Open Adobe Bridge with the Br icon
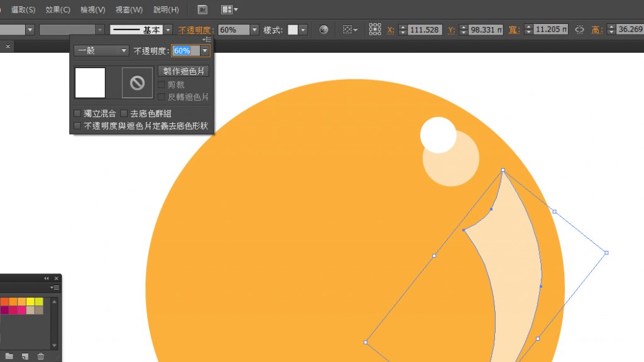Image resolution: width=644 pixels, height=362 pixels. 202,9
